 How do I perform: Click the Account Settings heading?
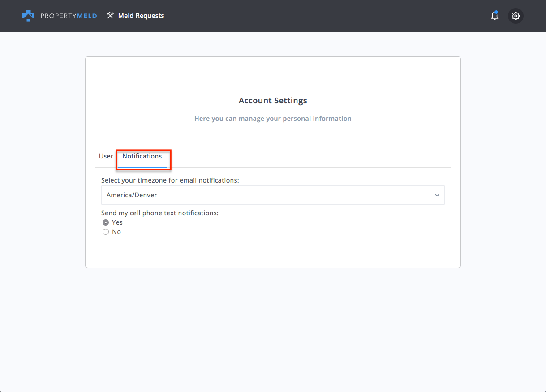[273, 101]
